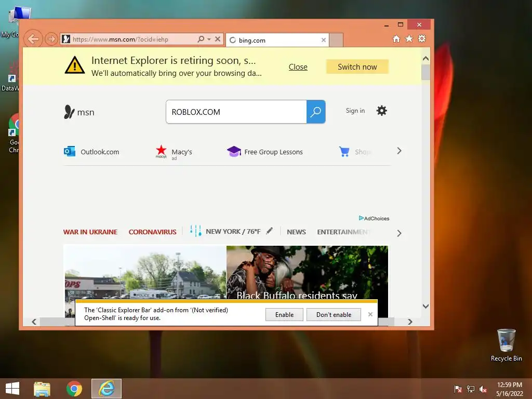Screen dimensions: 532x399
Task: Click the msn favicon in address bar
Action: pyautogui.click(x=66, y=39)
